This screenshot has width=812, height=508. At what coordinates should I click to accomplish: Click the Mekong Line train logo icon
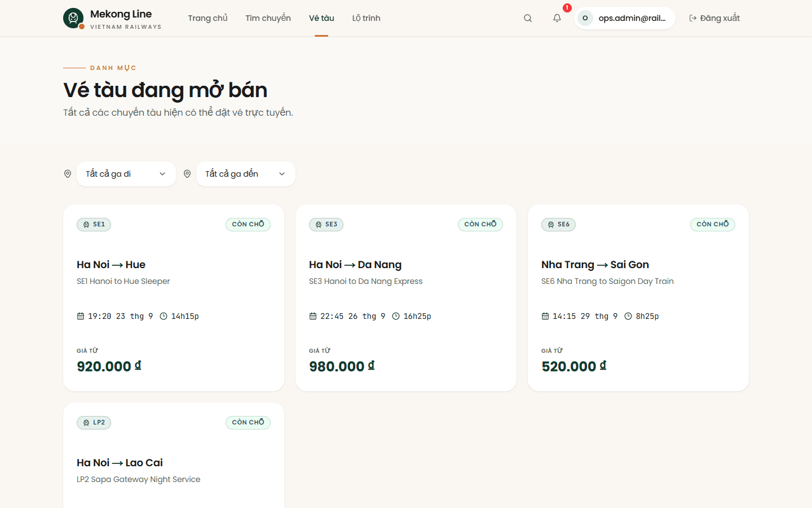pyautogui.click(x=73, y=18)
